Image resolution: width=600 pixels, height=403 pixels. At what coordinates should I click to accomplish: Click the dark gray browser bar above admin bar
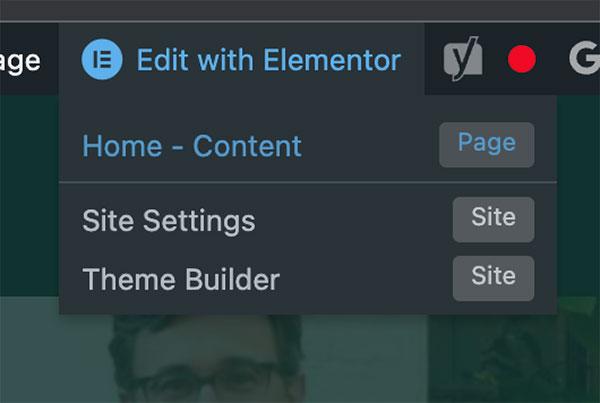(x=300, y=10)
